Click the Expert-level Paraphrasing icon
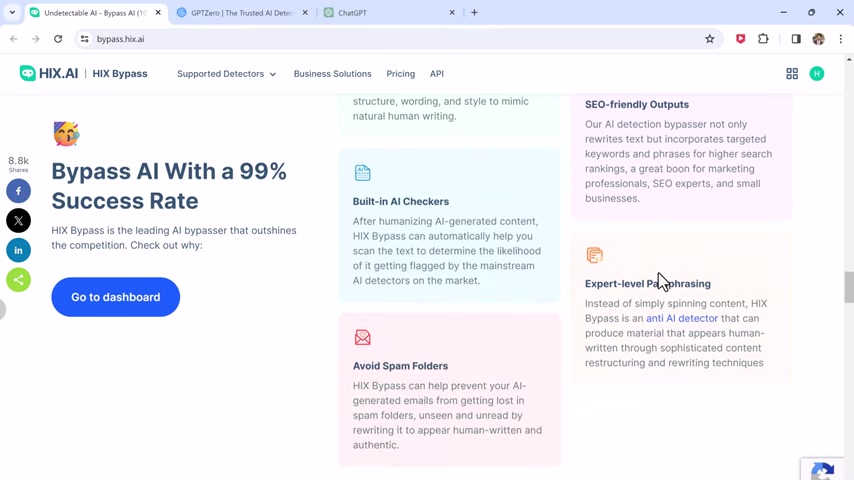This screenshot has height=480, width=854. click(x=594, y=255)
